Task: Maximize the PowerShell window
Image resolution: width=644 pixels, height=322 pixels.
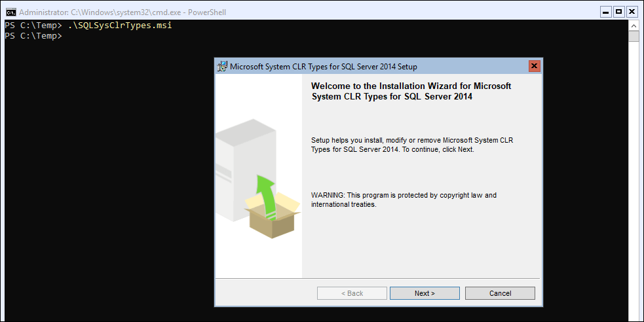Action: coord(619,12)
